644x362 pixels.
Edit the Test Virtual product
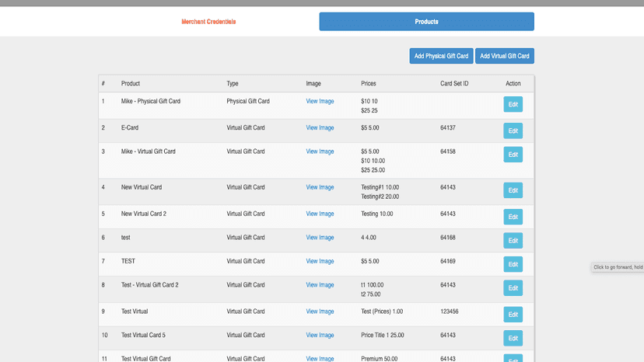pos(513,315)
